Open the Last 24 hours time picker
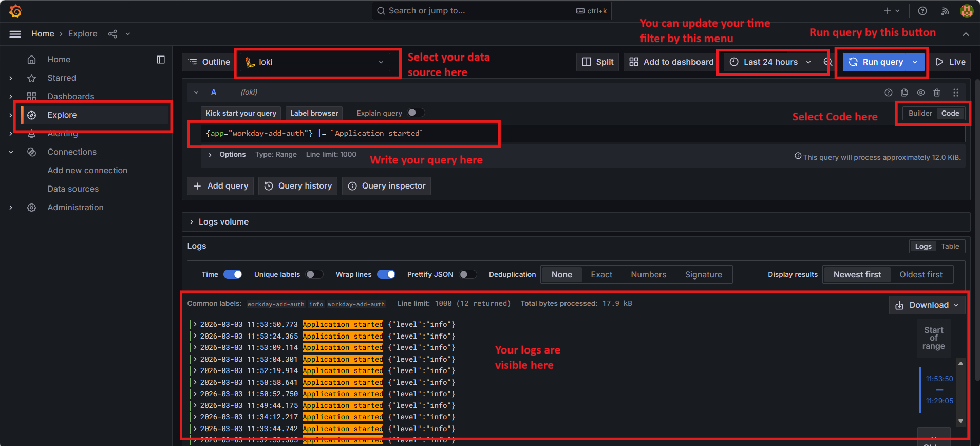 pos(770,62)
